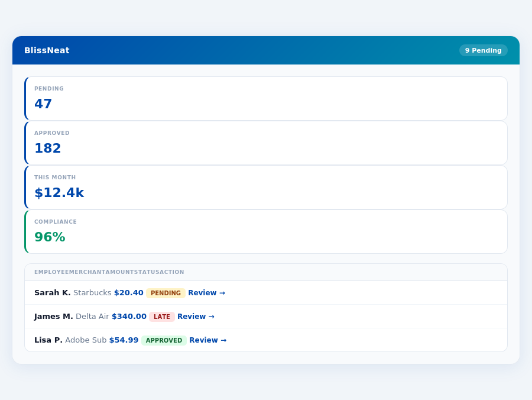Viewport: 532px width, 400px height.
Task: Select employee name Sarah K.
Action: [x=52, y=292]
